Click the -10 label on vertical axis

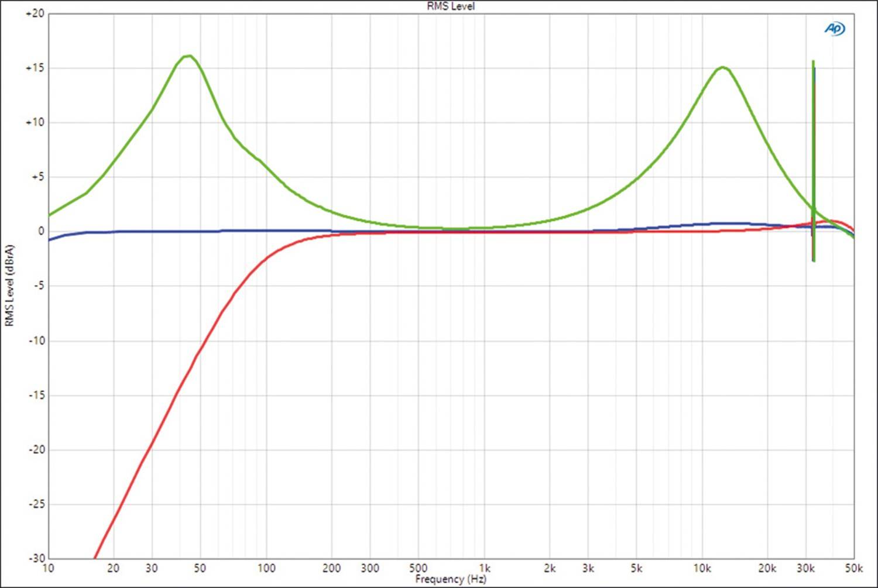pos(36,341)
